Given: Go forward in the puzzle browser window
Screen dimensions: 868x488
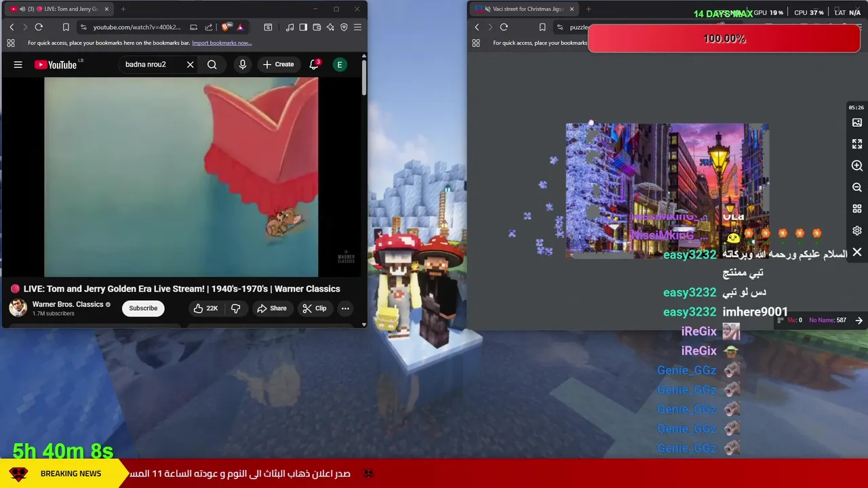Looking at the screenshot, I should (x=490, y=27).
